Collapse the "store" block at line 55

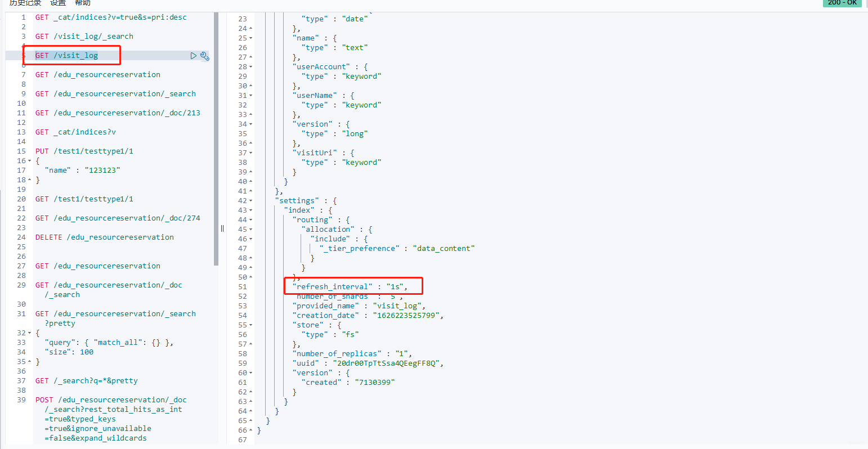coord(251,325)
